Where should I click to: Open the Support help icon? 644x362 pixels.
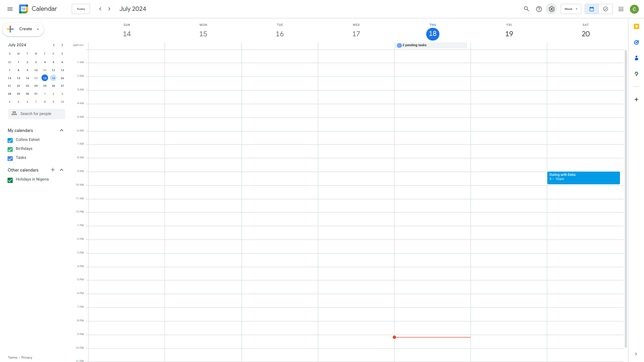tap(539, 9)
